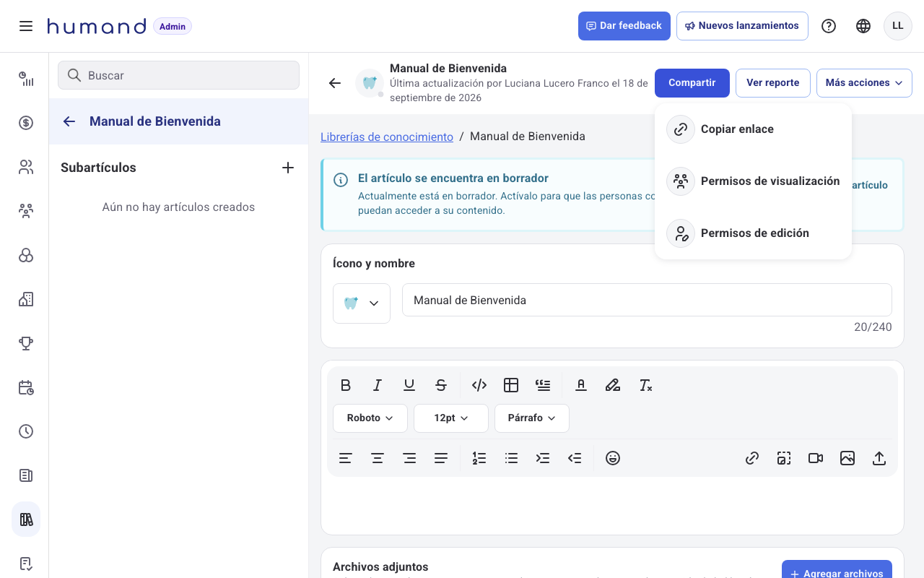This screenshot has width=924, height=578.
Task: Insert a bulleted list
Action: (511, 458)
